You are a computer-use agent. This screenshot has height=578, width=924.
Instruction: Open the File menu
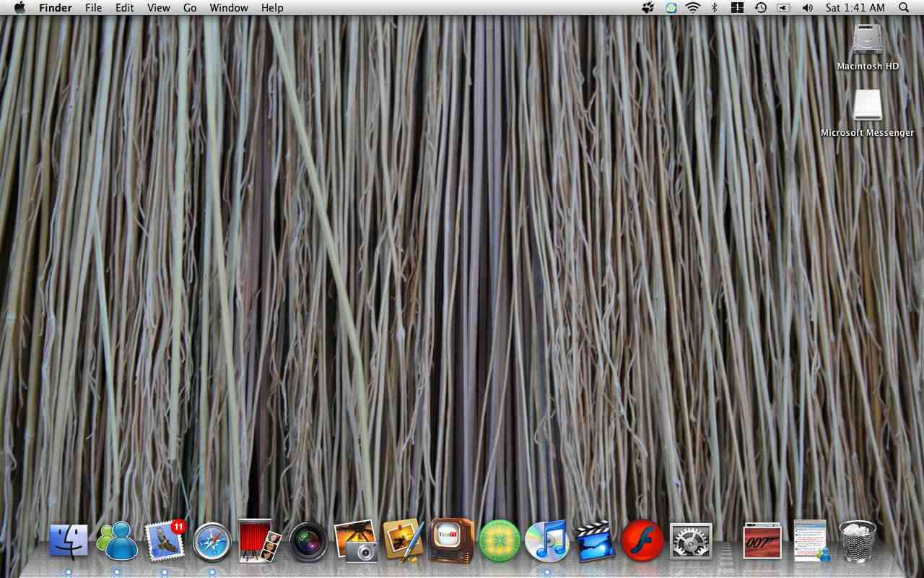tap(94, 8)
